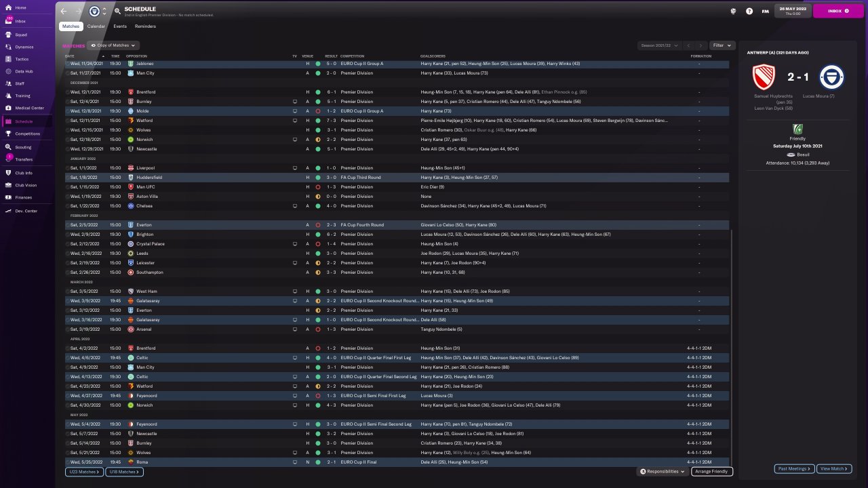Click Jablonec in the opposition column
The height and width of the screenshot is (488, 868).
click(145, 64)
